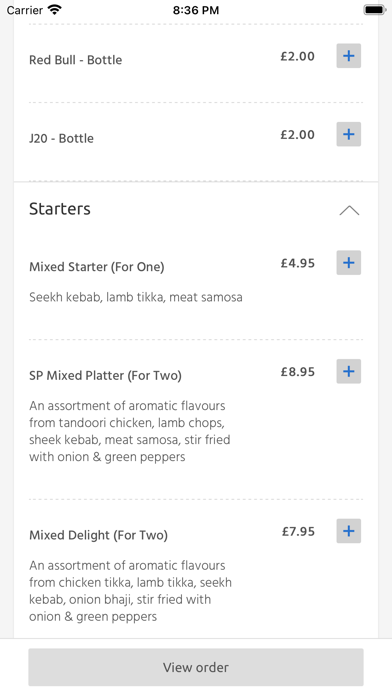392x696 pixels.
Task: Tap Mixed Delight (For Two) title
Action: (x=99, y=535)
